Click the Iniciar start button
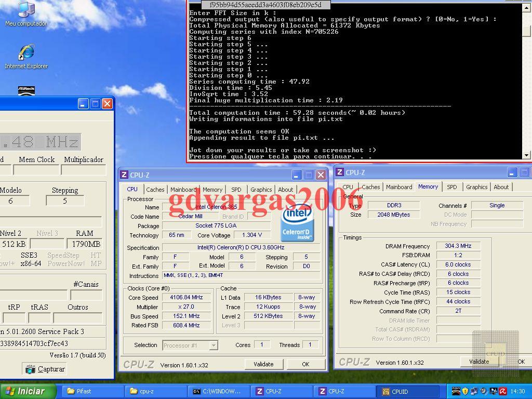The image size is (532, 399). click(x=28, y=391)
